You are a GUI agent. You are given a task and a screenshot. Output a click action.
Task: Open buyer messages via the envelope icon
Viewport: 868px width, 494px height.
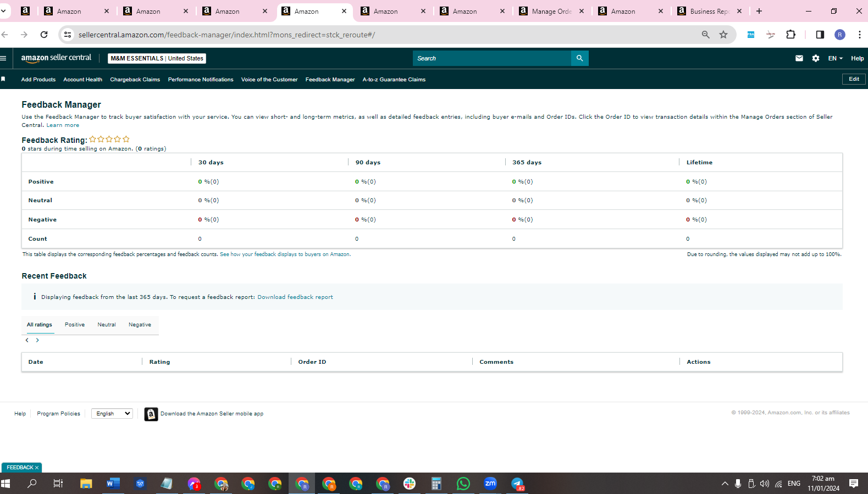799,58
